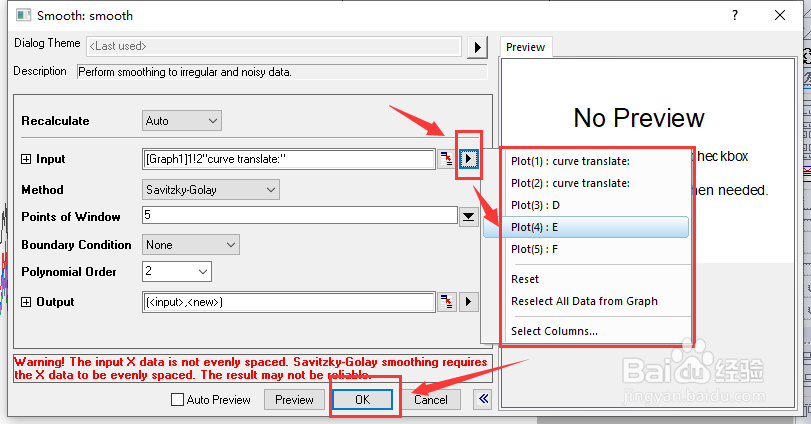
Task: Select Plot(1) : curve translate: menu entry
Action: 587,161
